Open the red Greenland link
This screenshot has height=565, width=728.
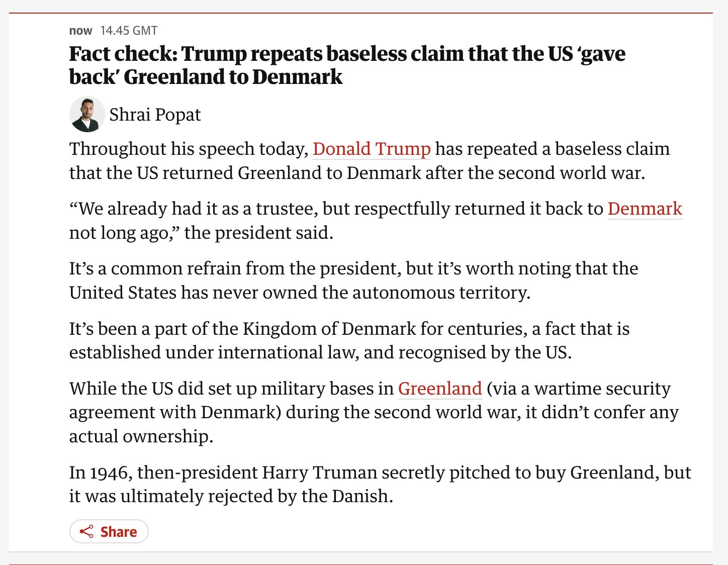pyautogui.click(x=440, y=389)
